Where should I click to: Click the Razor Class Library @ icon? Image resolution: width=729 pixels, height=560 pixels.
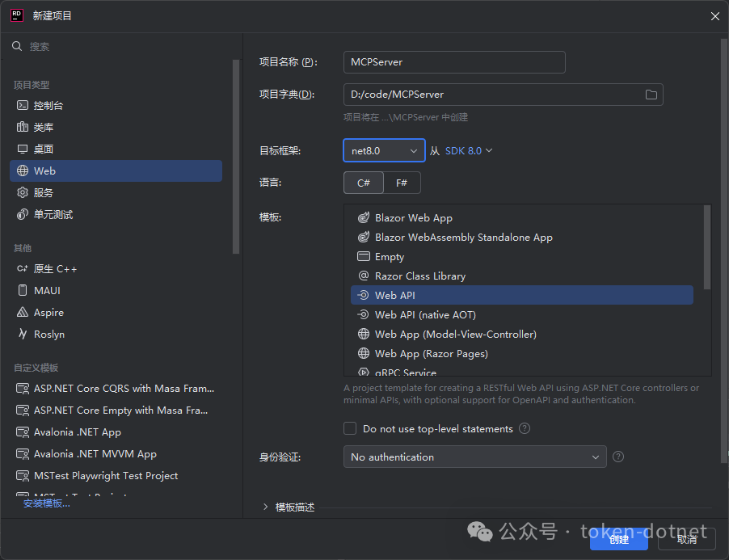tap(364, 276)
